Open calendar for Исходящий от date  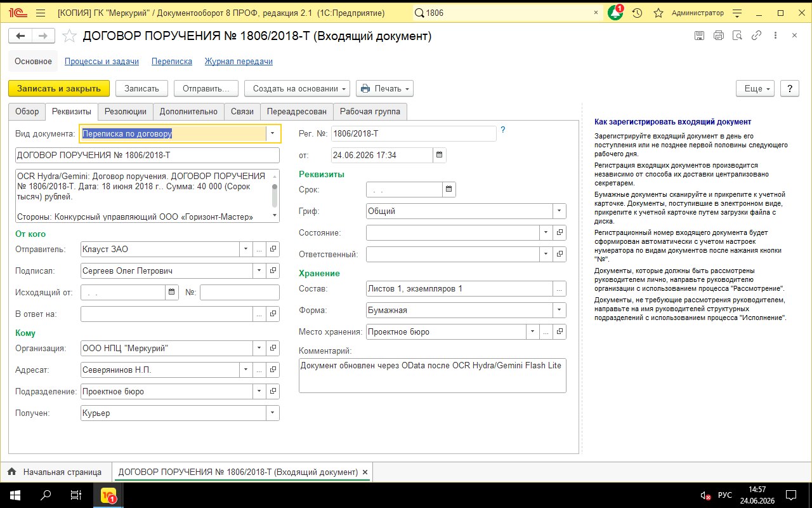tap(172, 292)
